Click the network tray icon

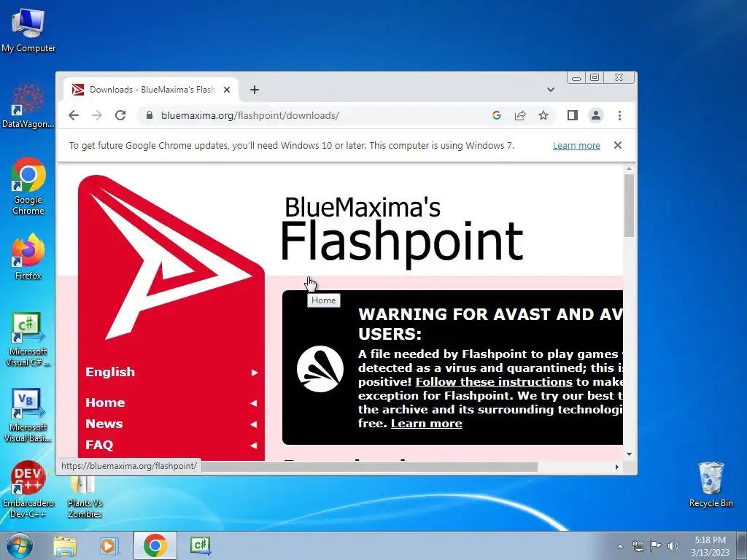[638, 546]
